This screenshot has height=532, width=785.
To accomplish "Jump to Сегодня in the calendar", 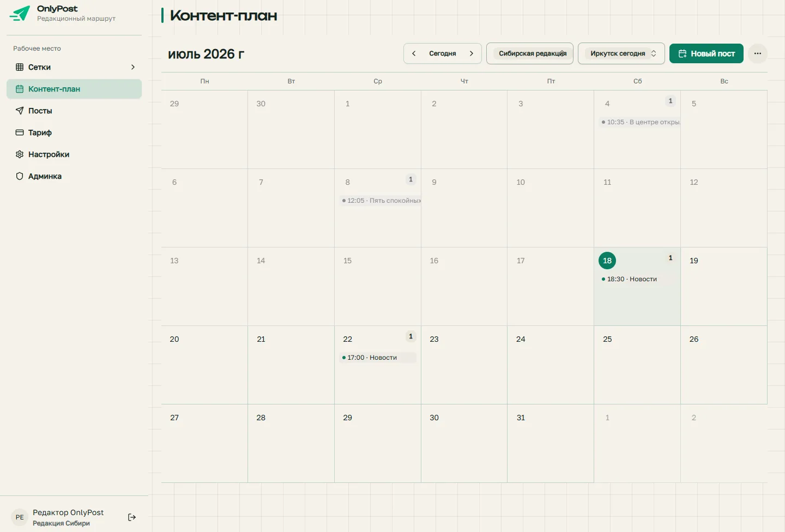I will pos(443,53).
